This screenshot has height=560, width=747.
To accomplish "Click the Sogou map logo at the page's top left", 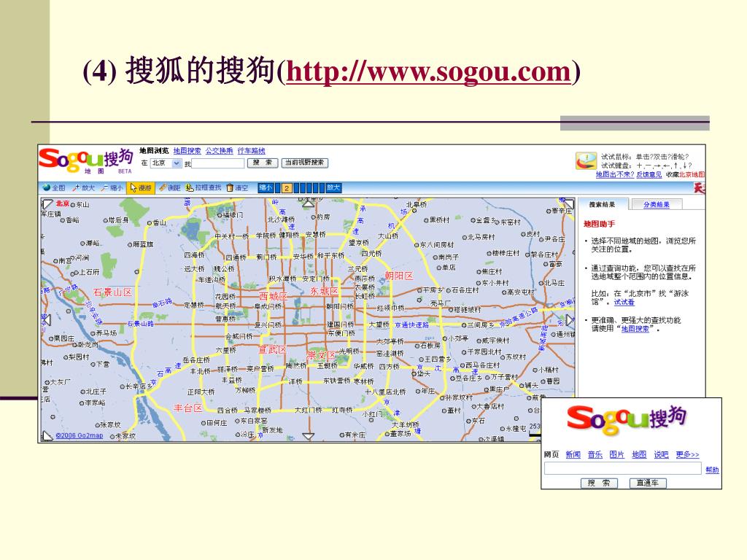I will [86, 160].
